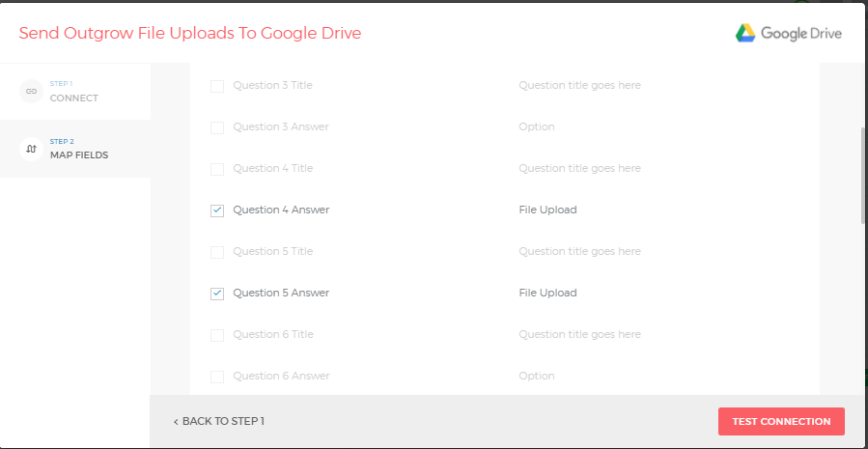Click the vertical scrollbar thumb
The height and width of the screenshot is (449, 868).
pos(864,175)
